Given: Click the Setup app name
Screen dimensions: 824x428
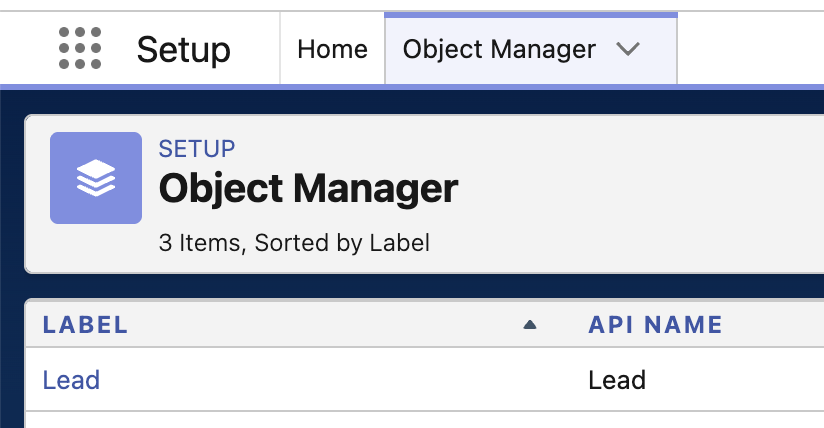Looking at the screenshot, I should [x=184, y=49].
